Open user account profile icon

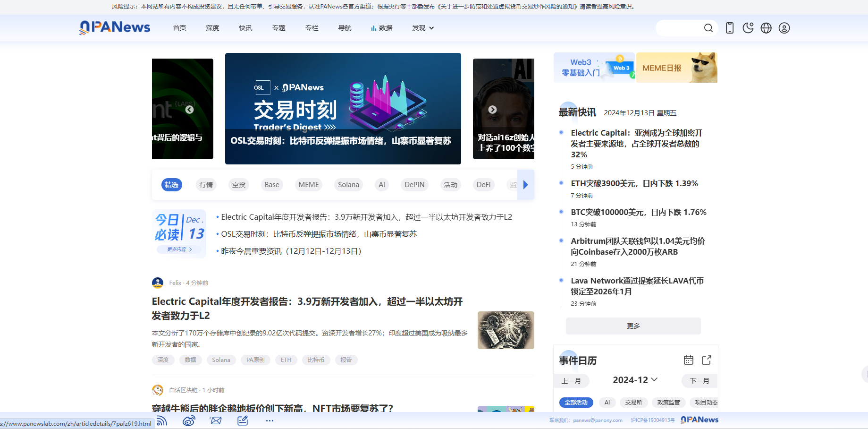(784, 28)
